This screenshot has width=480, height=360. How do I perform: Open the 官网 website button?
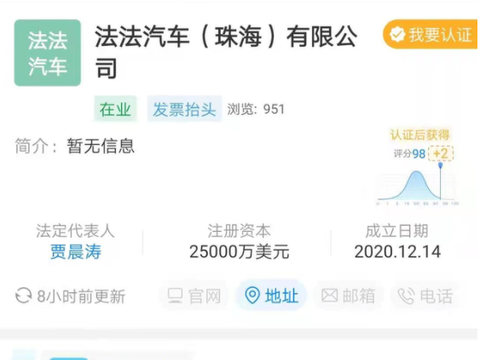click(194, 296)
